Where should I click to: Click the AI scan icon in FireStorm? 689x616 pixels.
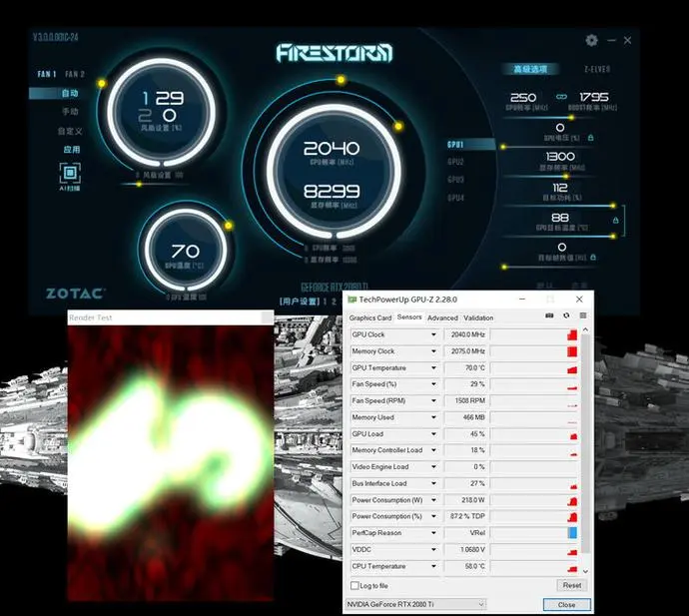tap(70, 173)
